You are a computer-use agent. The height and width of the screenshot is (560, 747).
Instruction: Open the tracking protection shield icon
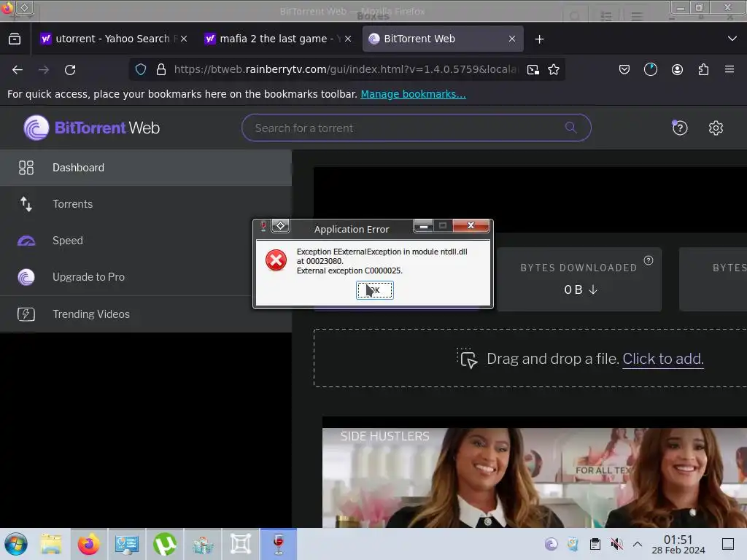coord(141,69)
